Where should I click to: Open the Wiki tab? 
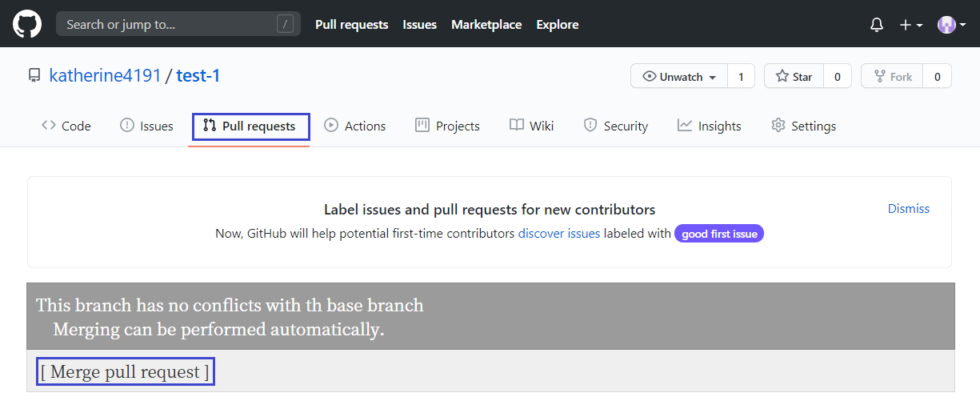(x=532, y=126)
